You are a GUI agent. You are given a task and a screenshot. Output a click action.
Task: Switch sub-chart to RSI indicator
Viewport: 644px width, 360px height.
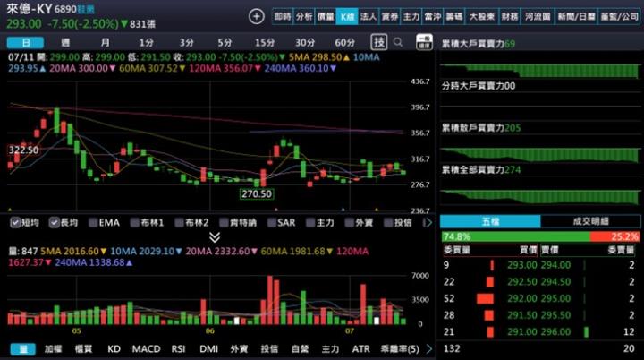tap(178, 349)
